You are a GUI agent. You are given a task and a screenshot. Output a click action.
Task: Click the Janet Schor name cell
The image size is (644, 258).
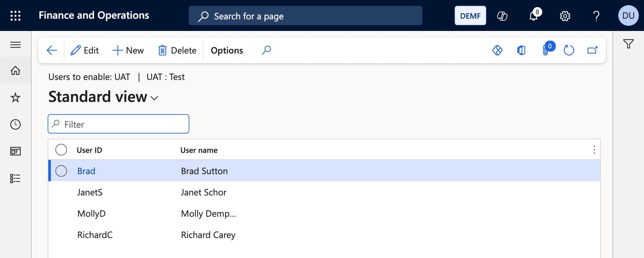coord(204,192)
